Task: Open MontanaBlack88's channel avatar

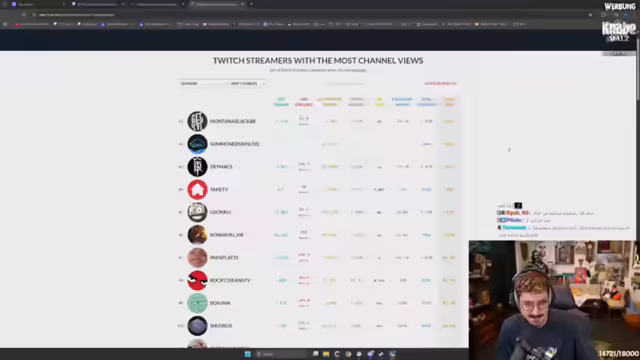Action: click(197, 121)
